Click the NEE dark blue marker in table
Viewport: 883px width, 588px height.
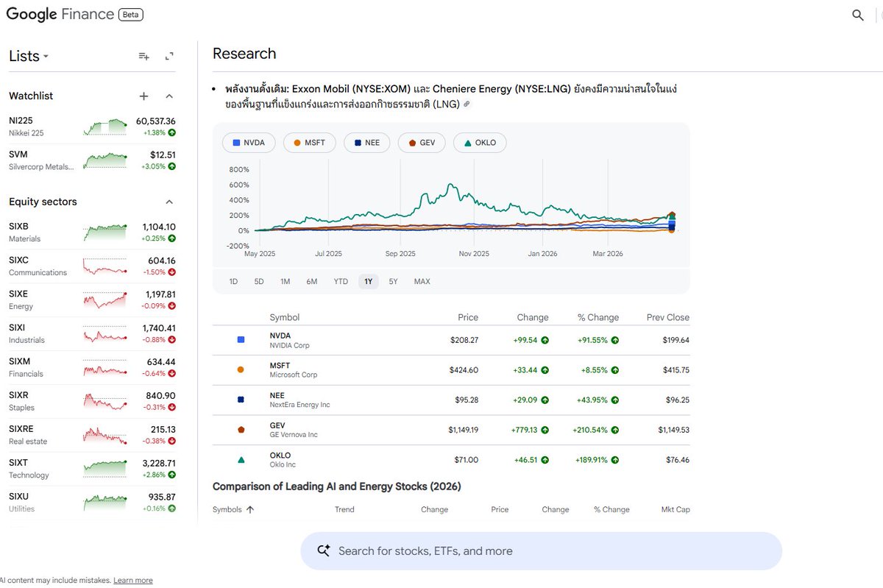coord(241,400)
